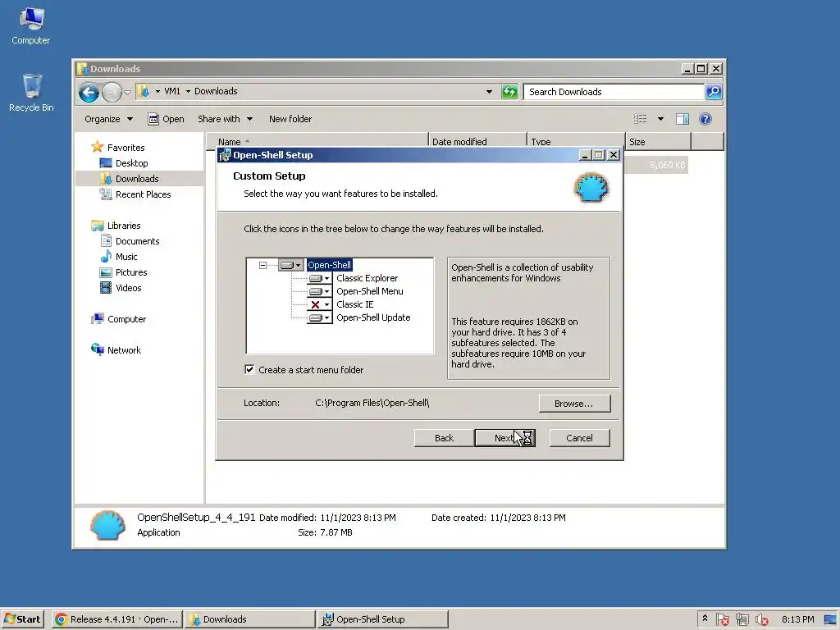Toggle the preview pane icon
This screenshot has height=630, width=840.
[682, 119]
